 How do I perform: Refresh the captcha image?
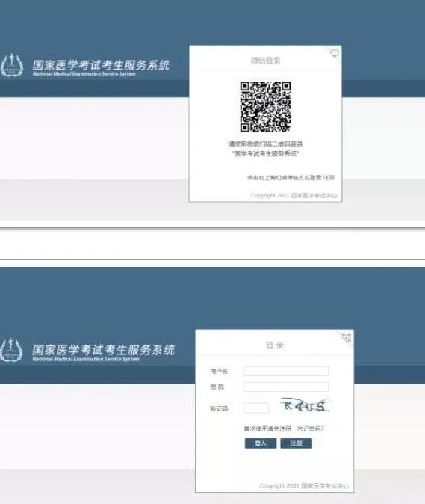[305, 405]
